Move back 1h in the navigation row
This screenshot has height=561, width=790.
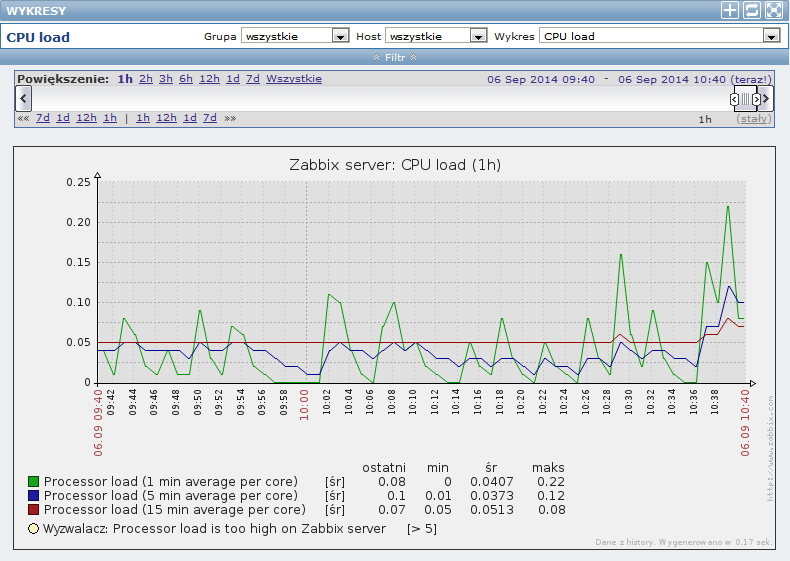click(x=110, y=118)
